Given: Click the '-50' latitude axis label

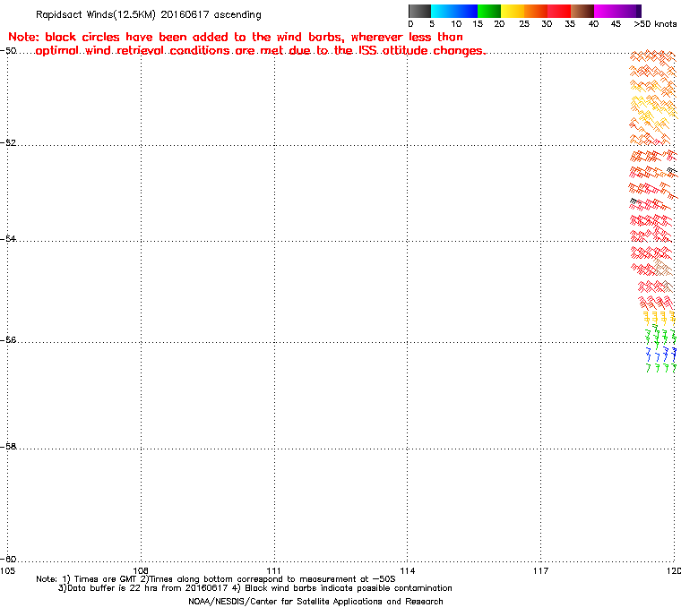Looking at the screenshot, I should coord(8,51).
